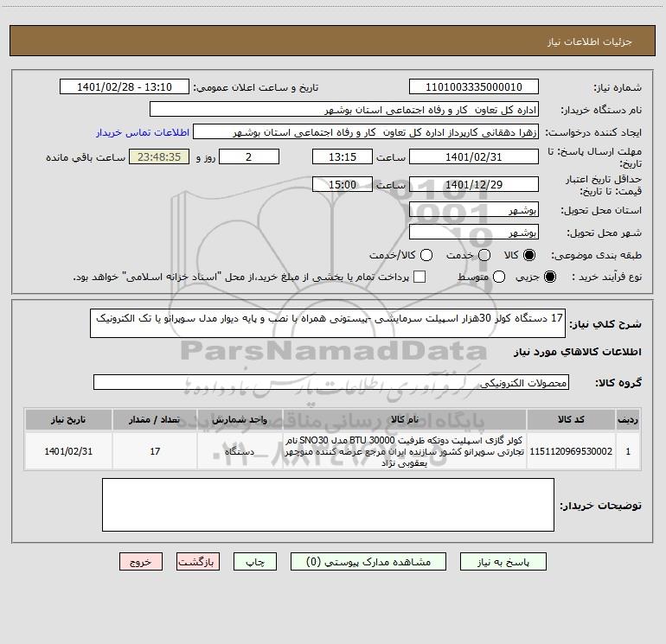
Task: Click the buyer notes توضیحات خریدار text area
Action: click(328, 505)
